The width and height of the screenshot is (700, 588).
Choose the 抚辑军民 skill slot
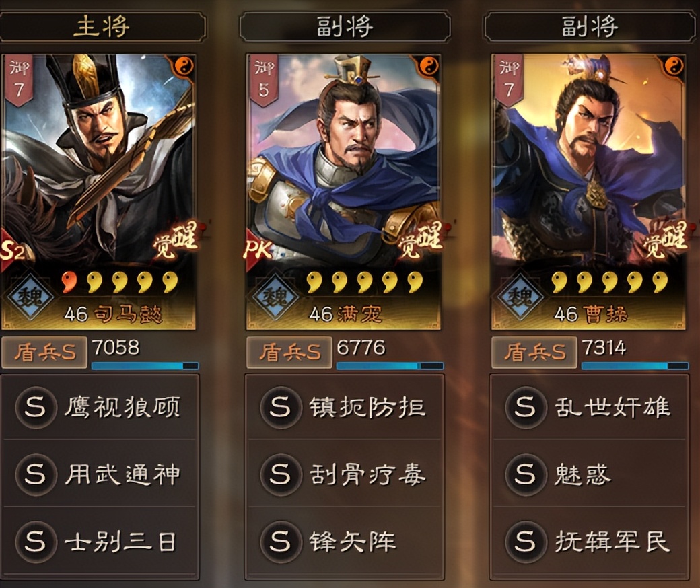pos(589,541)
